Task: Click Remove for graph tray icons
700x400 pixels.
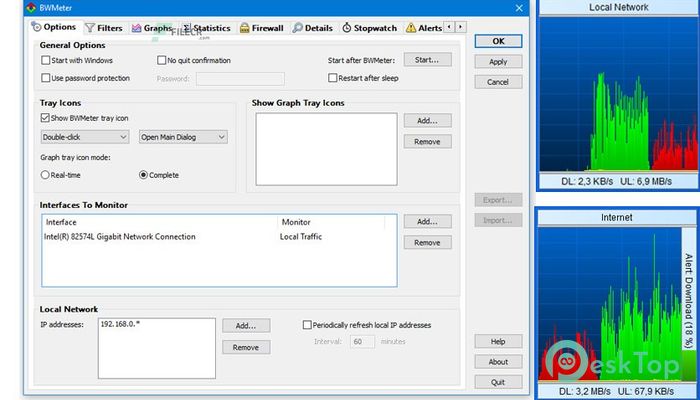Action: click(427, 142)
